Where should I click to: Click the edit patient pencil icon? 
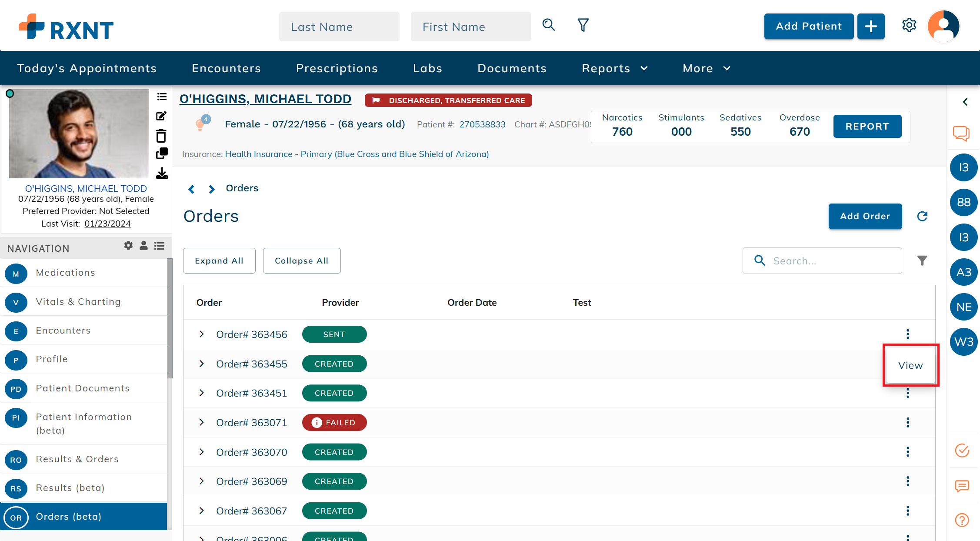(161, 116)
